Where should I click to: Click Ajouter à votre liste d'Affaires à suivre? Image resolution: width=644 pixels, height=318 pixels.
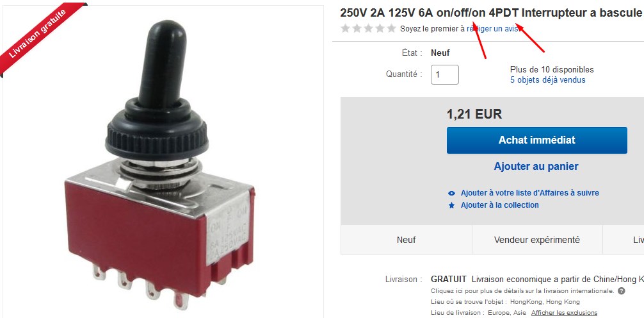point(530,193)
